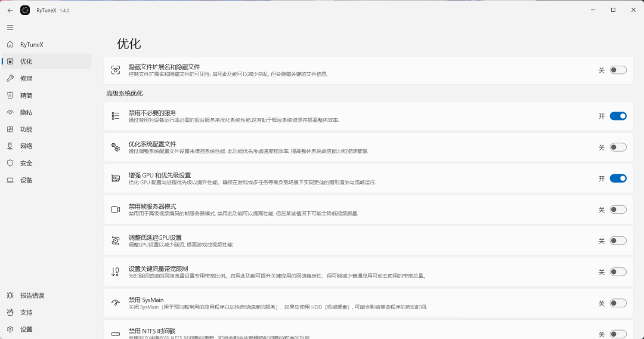Click the 设置关键流量带宽限制 title text
The width and height of the screenshot is (644, 339).
(158, 269)
